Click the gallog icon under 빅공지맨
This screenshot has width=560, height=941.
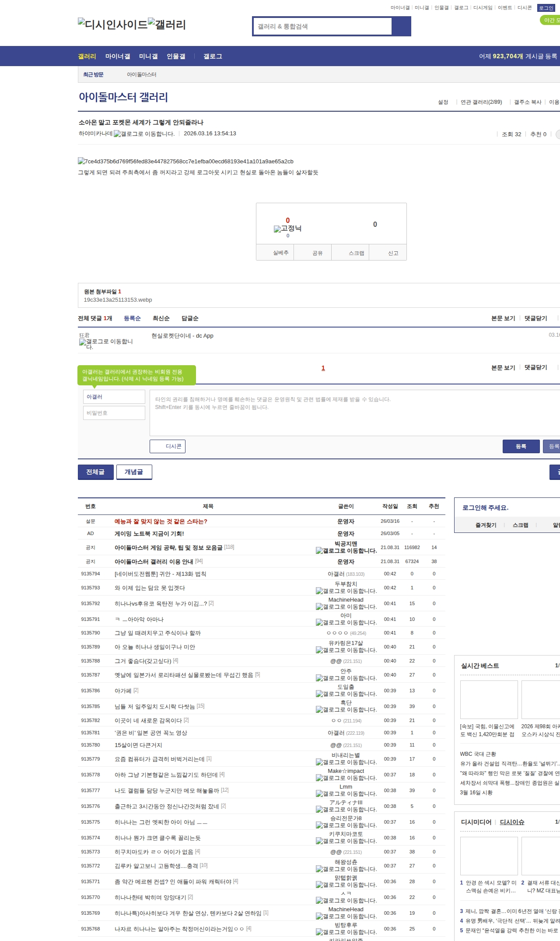(346, 551)
